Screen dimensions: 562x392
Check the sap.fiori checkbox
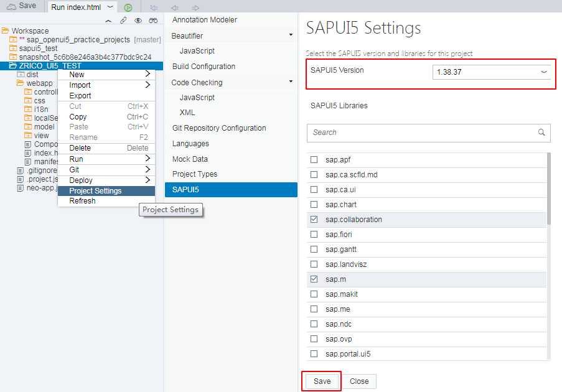(314, 235)
